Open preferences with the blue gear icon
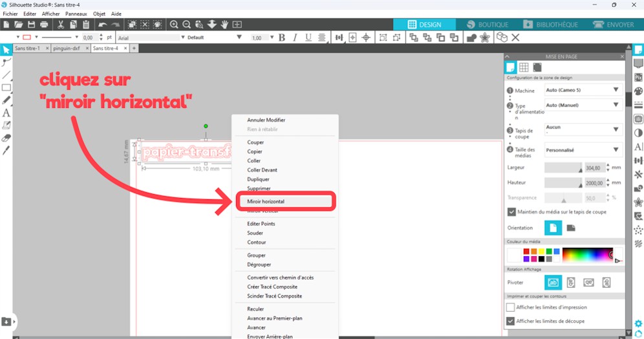This screenshot has width=644, height=339. coord(638,323)
